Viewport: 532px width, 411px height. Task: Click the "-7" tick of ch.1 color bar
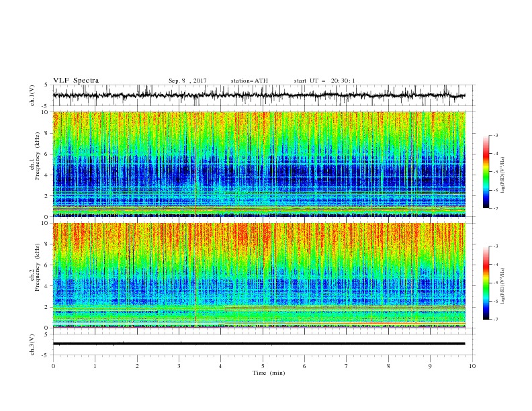point(495,208)
